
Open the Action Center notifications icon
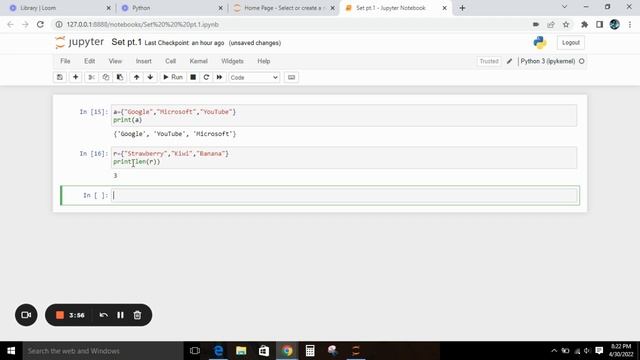coord(599,351)
